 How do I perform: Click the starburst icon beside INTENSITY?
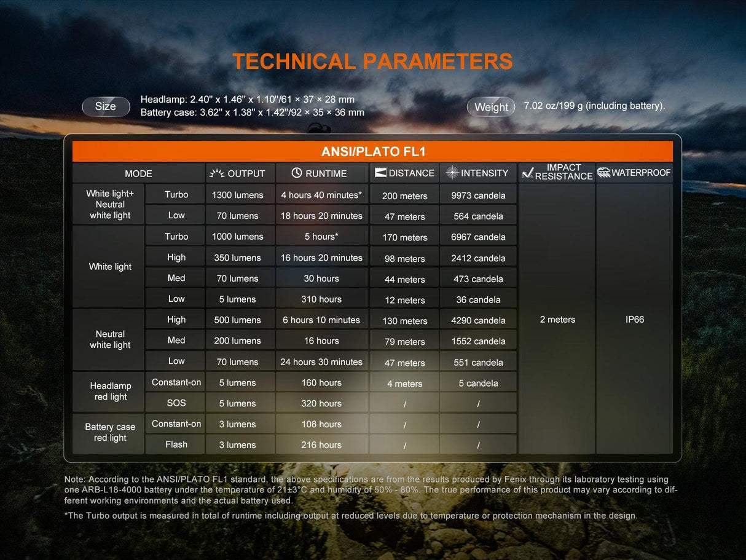452,173
